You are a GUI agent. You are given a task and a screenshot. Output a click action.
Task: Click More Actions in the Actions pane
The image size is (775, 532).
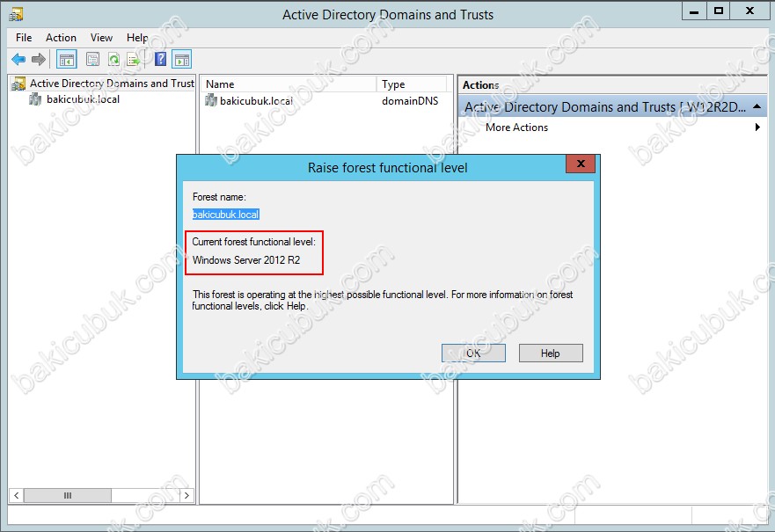516,128
